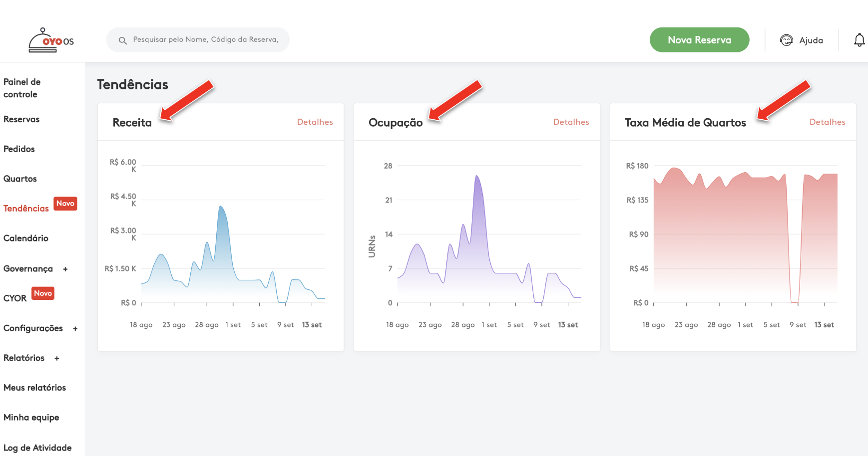Open Painel de controle in sidebar
The width and height of the screenshot is (868, 468).
(22, 88)
